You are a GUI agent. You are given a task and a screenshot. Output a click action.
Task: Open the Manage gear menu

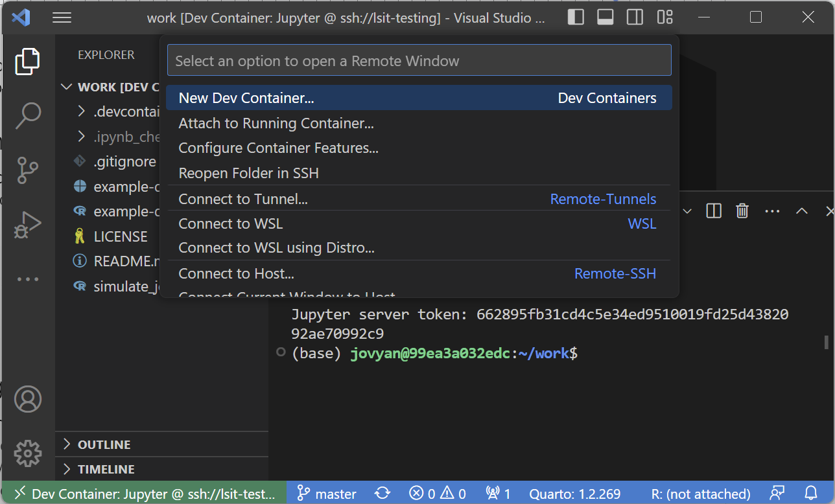[x=27, y=453]
